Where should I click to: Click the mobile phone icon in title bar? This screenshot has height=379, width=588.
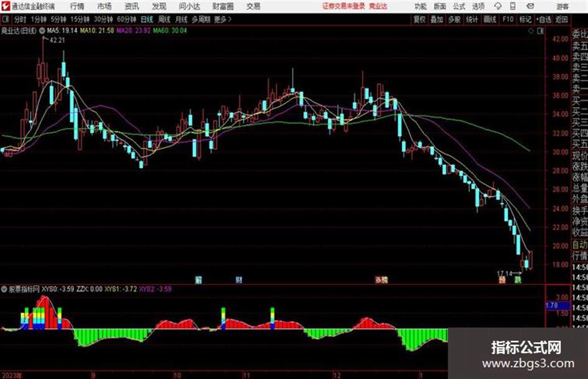click(x=512, y=6)
